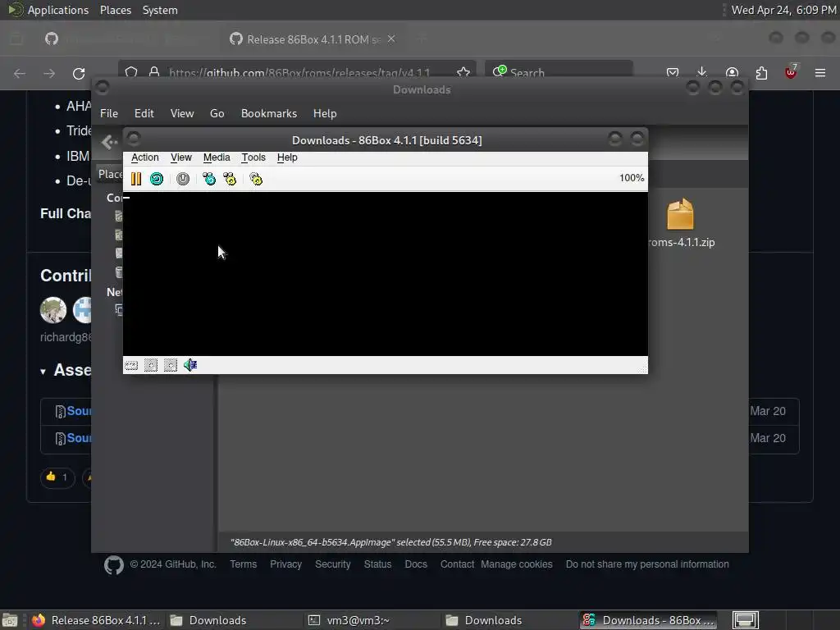840x630 pixels.
Task: Click the uBlock Origin extension icon
Action: pyautogui.click(x=791, y=72)
